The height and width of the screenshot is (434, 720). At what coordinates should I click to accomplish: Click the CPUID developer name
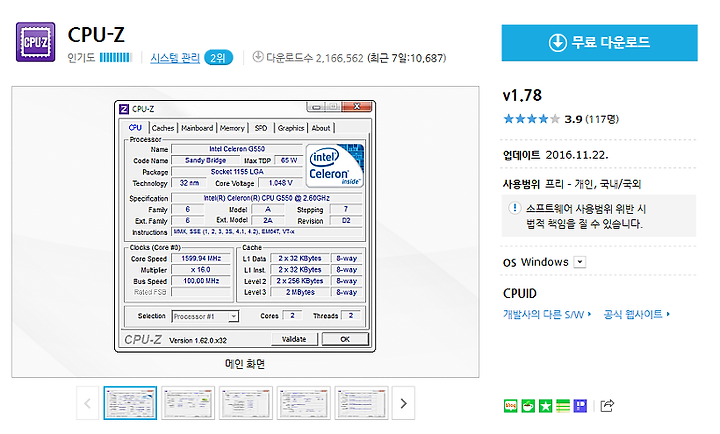tap(520, 293)
